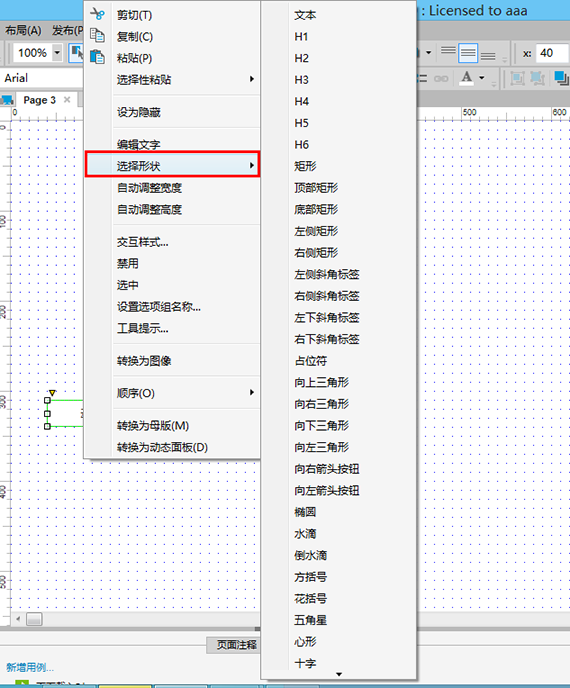This screenshot has height=688, width=570.
Task: Open the 100% zoom dropdown
Action: click(x=57, y=53)
